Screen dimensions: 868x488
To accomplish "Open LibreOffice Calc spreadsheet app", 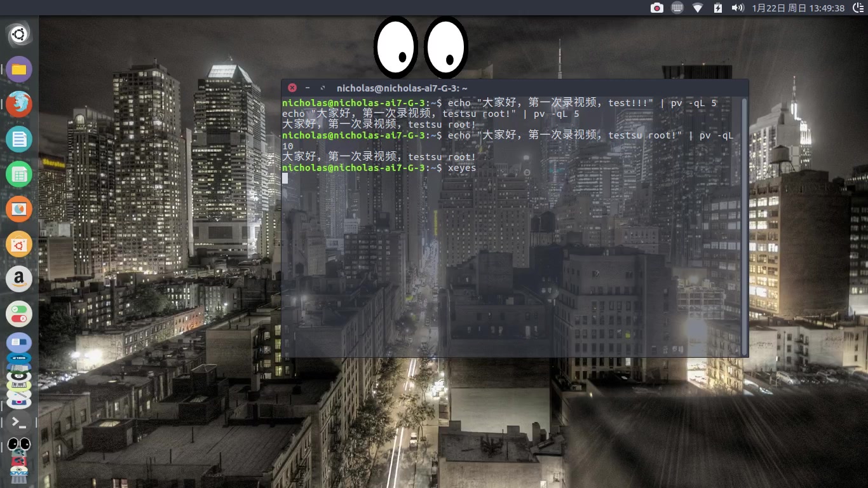I will click(18, 173).
